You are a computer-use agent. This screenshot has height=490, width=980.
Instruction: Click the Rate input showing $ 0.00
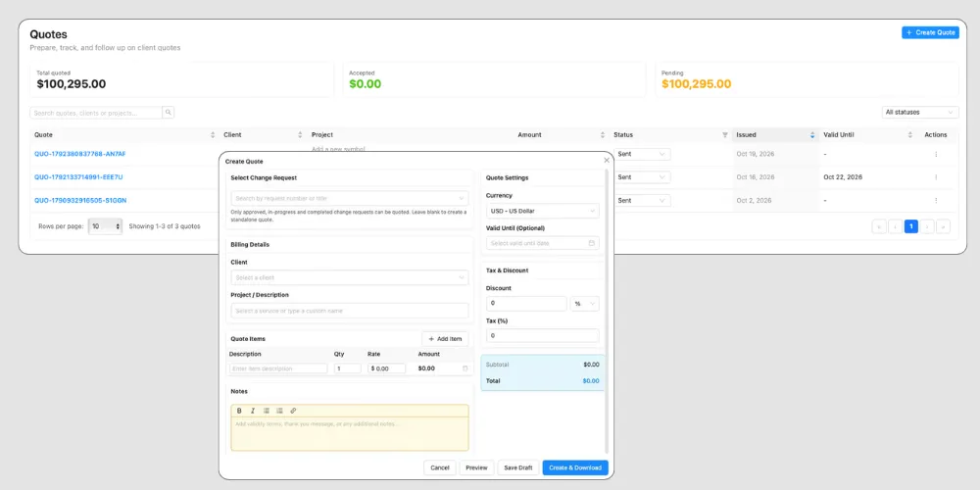[x=386, y=368]
